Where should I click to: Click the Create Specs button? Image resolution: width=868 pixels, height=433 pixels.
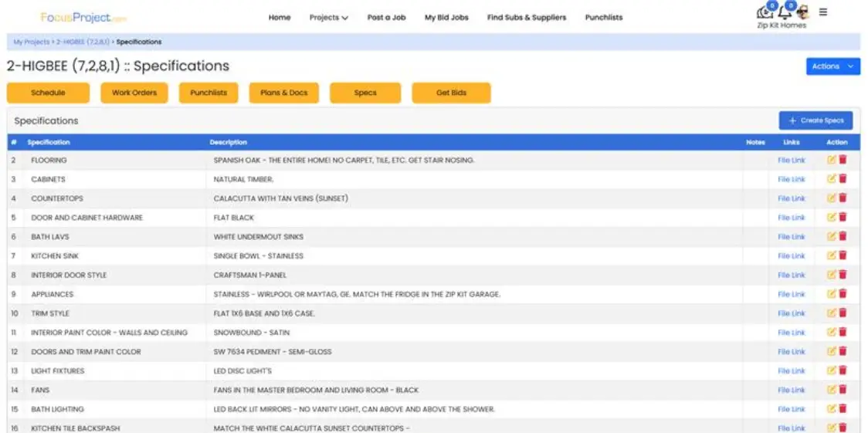[815, 120]
